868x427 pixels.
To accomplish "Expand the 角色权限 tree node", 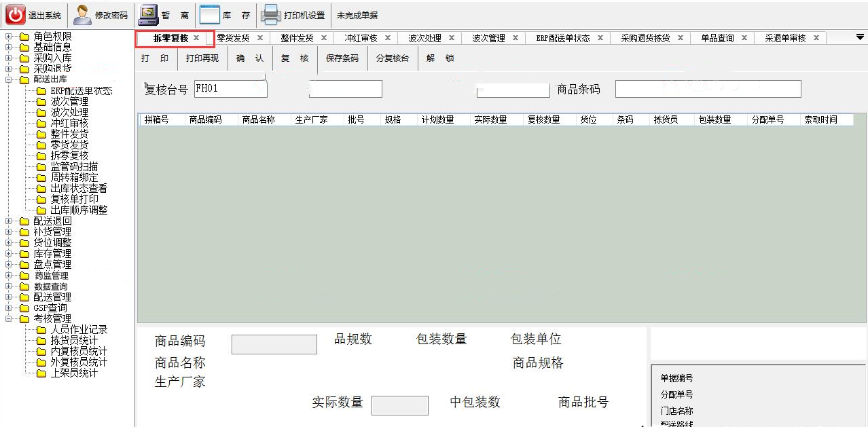I will (x=8, y=36).
